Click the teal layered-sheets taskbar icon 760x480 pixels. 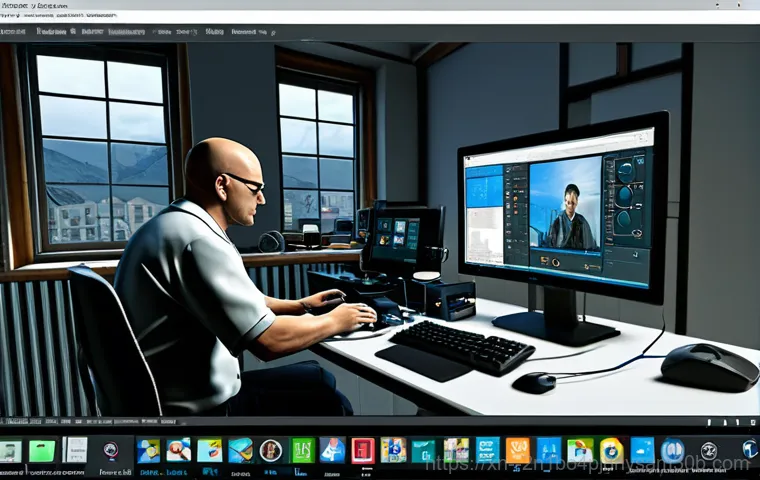pyautogui.click(x=240, y=450)
